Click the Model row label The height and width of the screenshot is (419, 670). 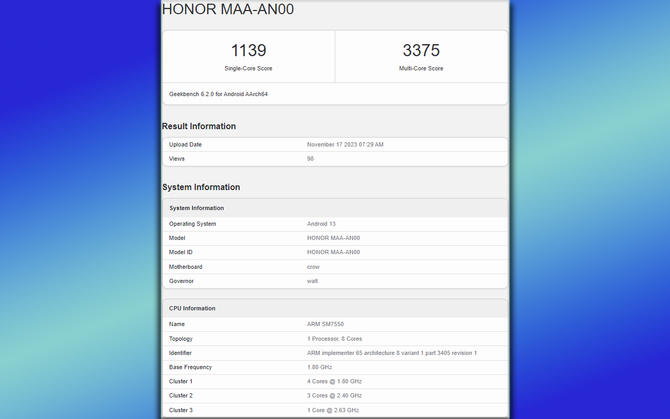[x=177, y=238]
